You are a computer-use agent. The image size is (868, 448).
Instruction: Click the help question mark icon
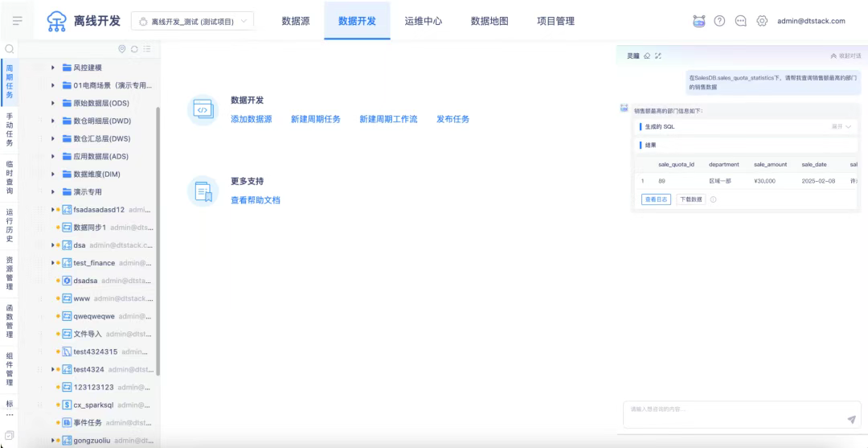pyautogui.click(x=720, y=21)
